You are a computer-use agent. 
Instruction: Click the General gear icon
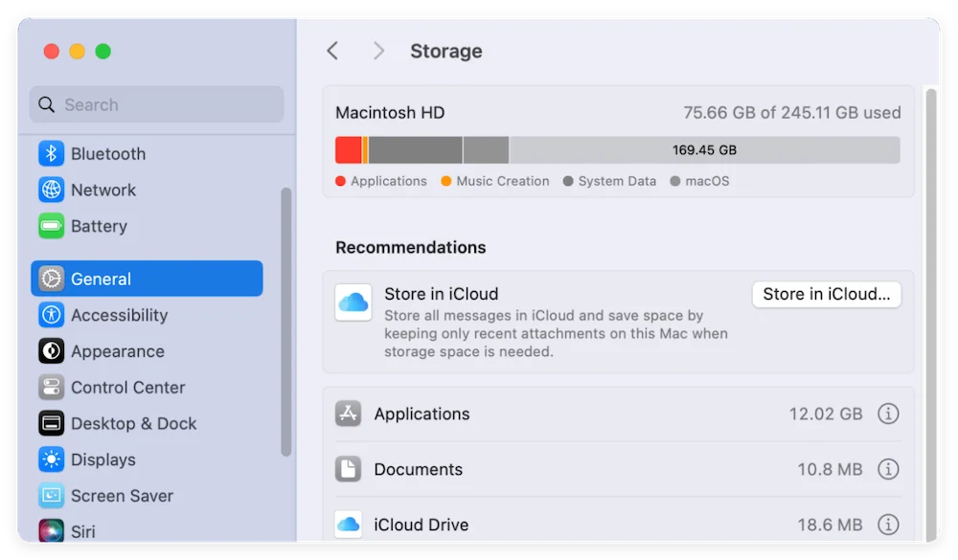point(52,279)
